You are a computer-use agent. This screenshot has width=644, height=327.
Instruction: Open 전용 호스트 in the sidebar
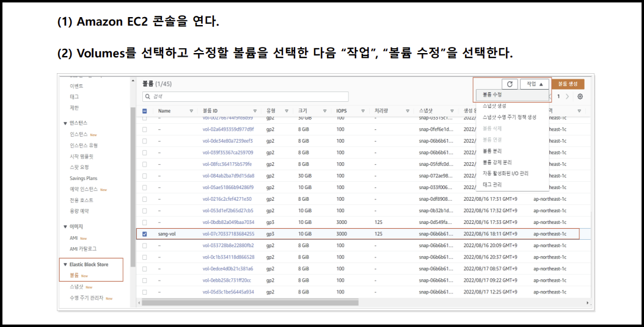81,200
